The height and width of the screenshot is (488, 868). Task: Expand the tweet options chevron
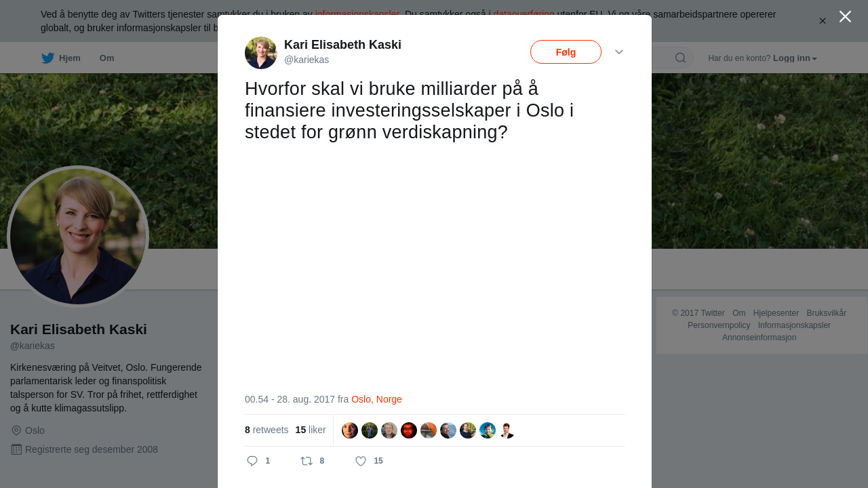click(619, 52)
